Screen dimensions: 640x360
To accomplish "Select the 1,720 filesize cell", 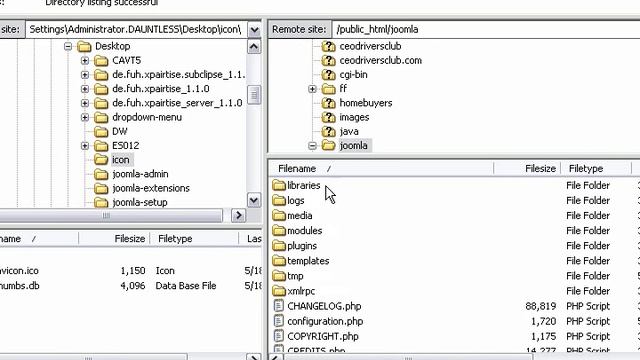I will coord(543,321).
